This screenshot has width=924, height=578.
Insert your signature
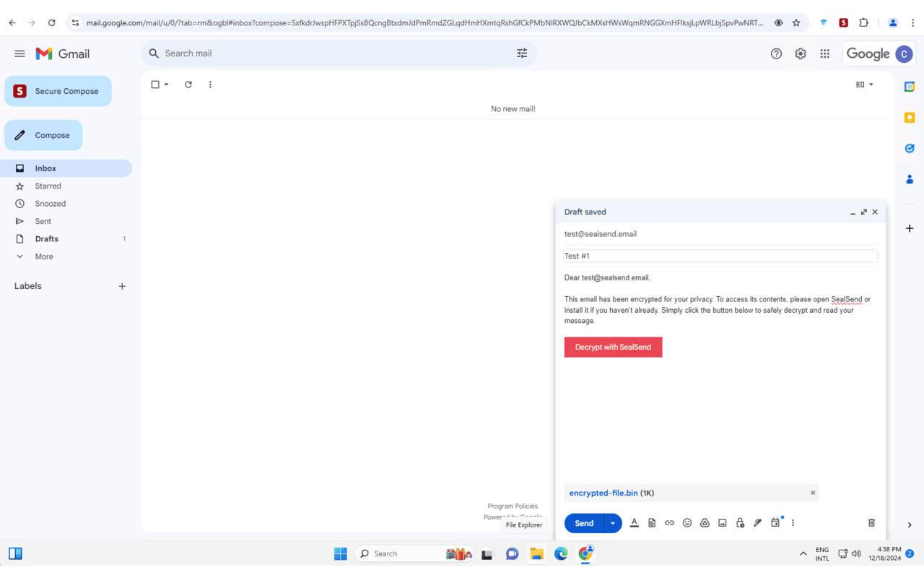click(757, 522)
